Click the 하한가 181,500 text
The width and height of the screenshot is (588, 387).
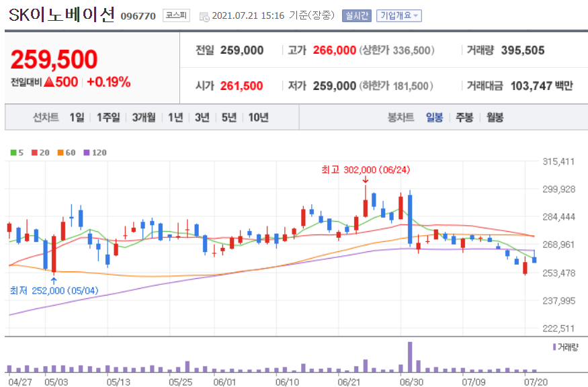tap(396, 86)
